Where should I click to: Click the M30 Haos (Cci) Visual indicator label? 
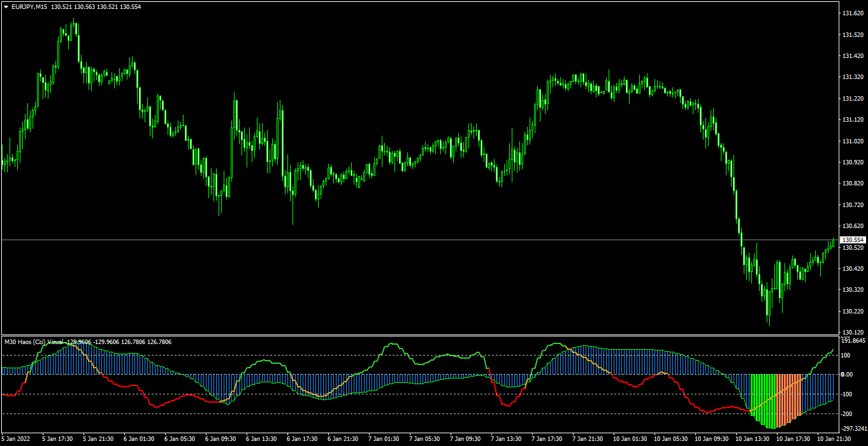34,342
